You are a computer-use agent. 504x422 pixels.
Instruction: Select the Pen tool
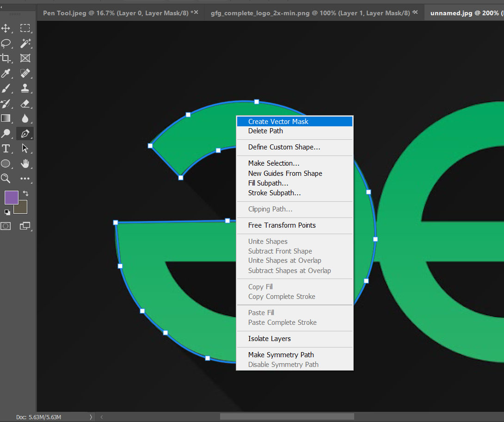pos(25,133)
